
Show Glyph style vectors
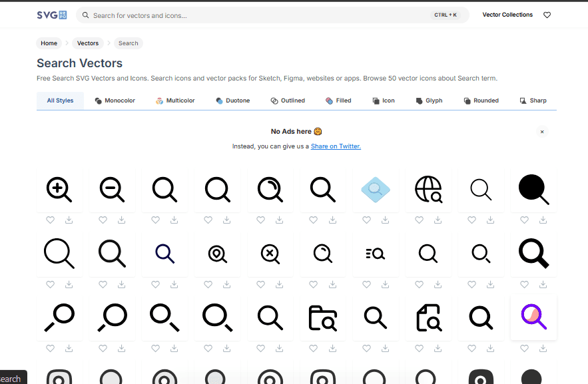(429, 100)
